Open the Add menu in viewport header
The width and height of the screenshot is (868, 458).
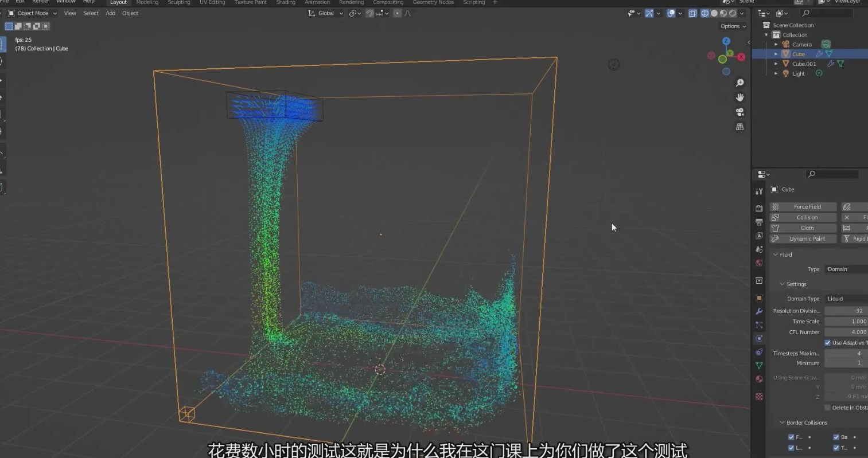pyautogui.click(x=110, y=13)
